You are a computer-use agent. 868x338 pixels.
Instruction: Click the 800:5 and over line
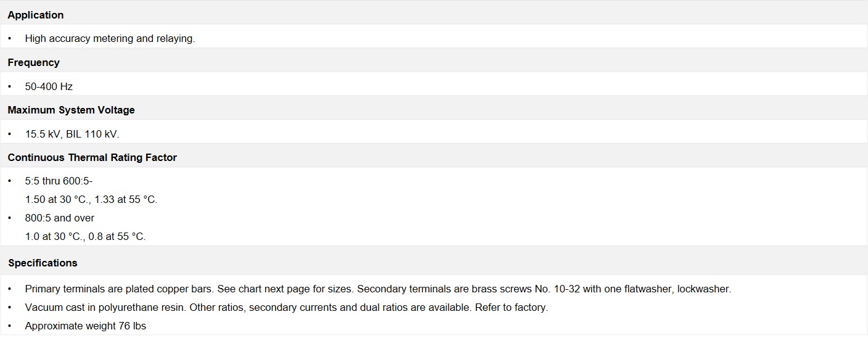[x=60, y=218]
